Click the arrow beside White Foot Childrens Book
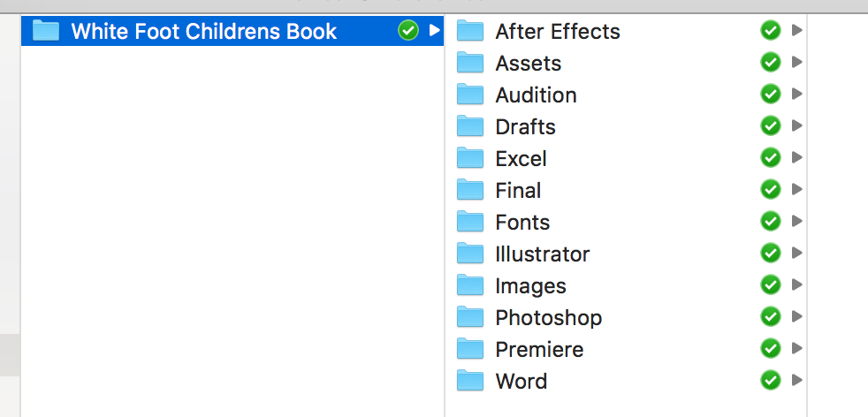Screen dimensions: 868x417 [x=435, y=30]
